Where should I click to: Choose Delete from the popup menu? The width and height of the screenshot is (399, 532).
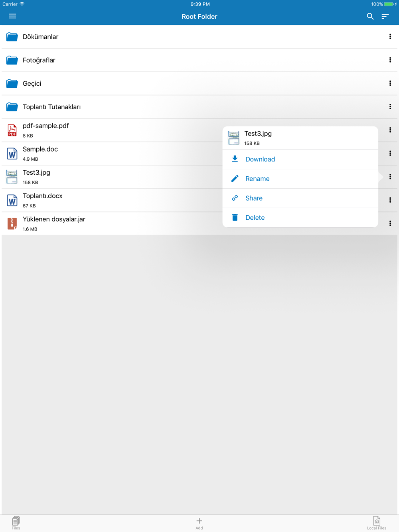[300, 218]
